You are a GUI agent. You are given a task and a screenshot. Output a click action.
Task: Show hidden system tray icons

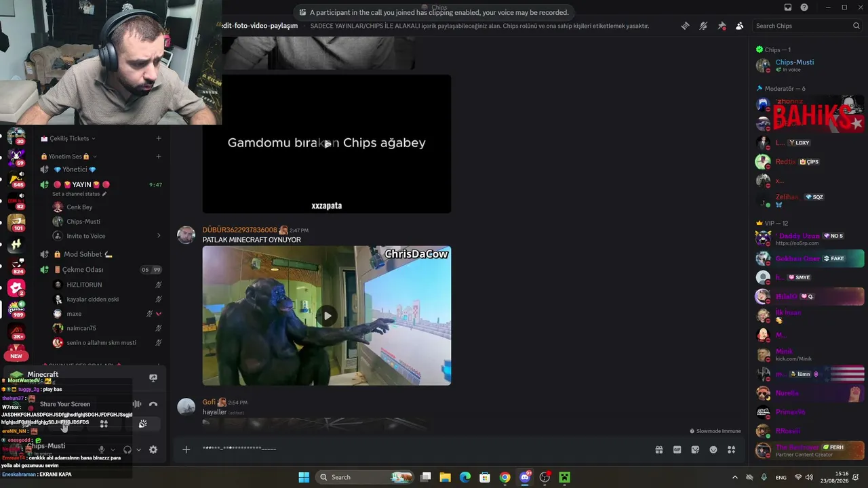734,477
